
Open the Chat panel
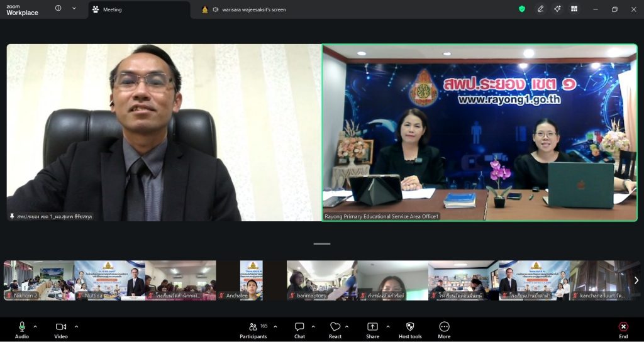[299, 329]
